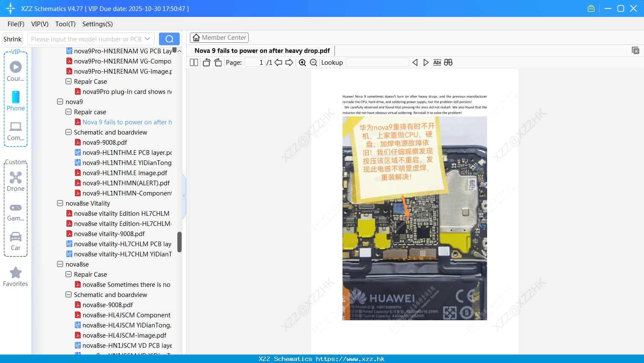
Task: Collapse nova8se Repair Case folder
Action: pos(69,274)
